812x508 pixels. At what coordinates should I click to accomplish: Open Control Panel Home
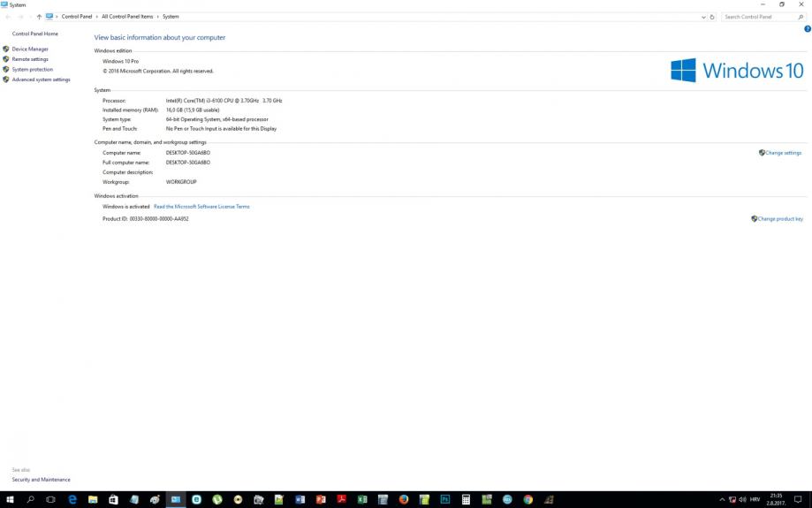(35, 34)
